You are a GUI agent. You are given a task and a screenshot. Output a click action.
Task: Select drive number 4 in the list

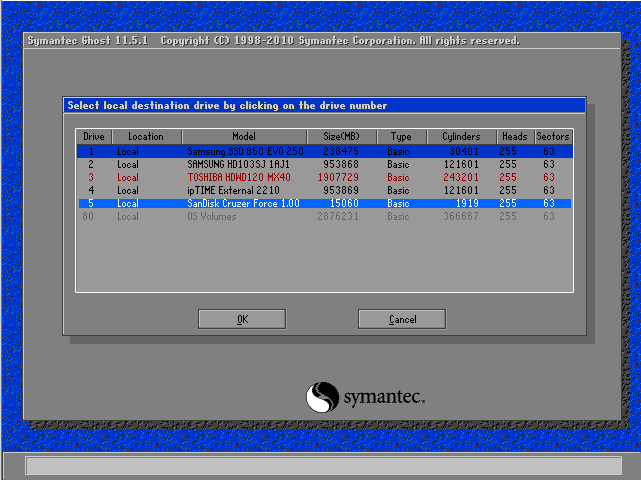point(91,191)
